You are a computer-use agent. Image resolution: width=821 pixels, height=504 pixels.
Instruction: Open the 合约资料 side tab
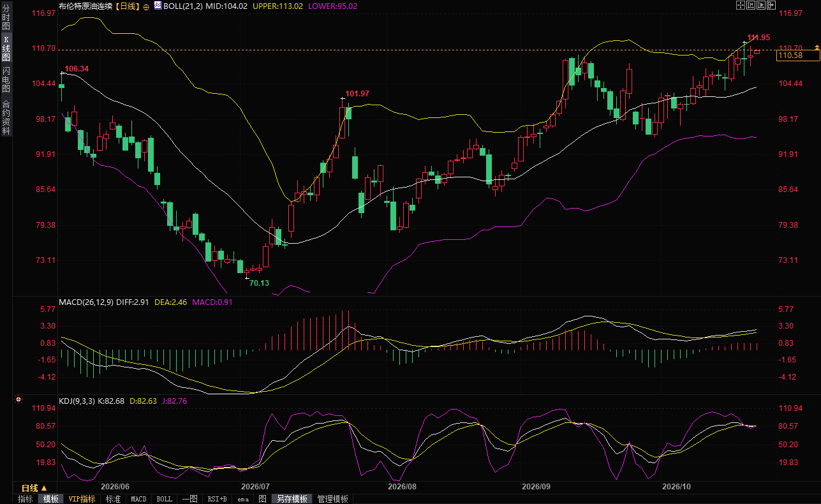[6, 117]
